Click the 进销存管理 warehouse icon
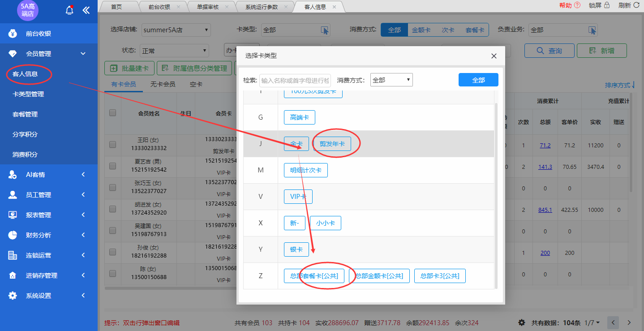The image size is (644, 331). tap(13, 275)
